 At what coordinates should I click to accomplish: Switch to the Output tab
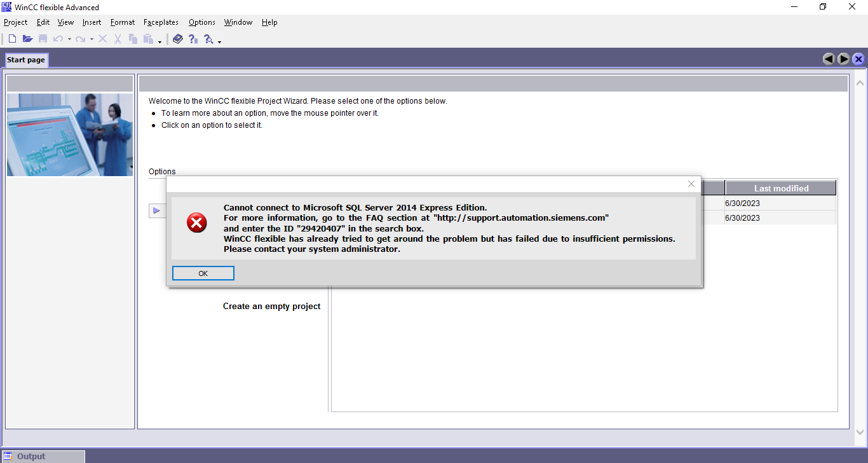[x=43, y=456]
